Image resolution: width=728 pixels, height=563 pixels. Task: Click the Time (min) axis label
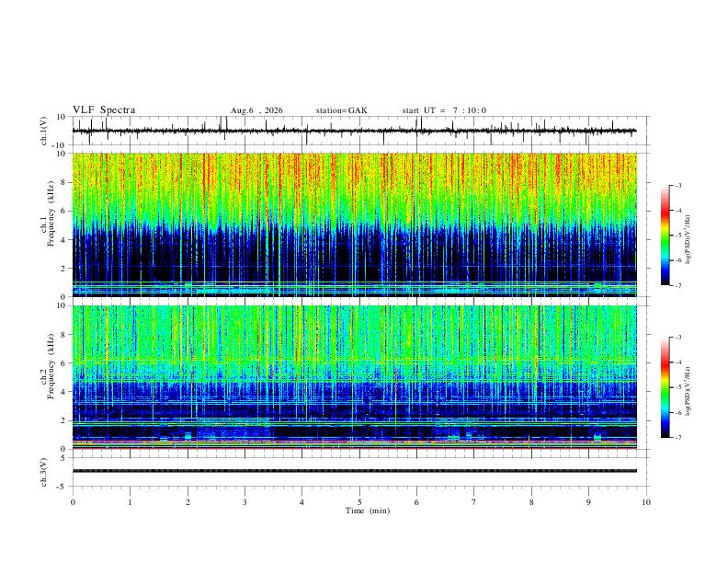click(x=368, y=511)
